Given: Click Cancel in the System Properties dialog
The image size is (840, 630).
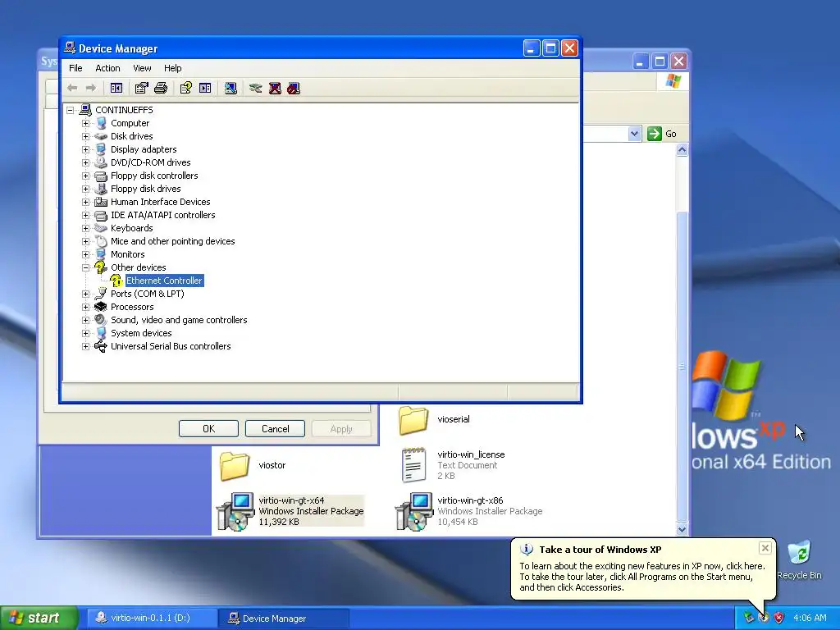Looking at the screenshot, I should [276, 428].
